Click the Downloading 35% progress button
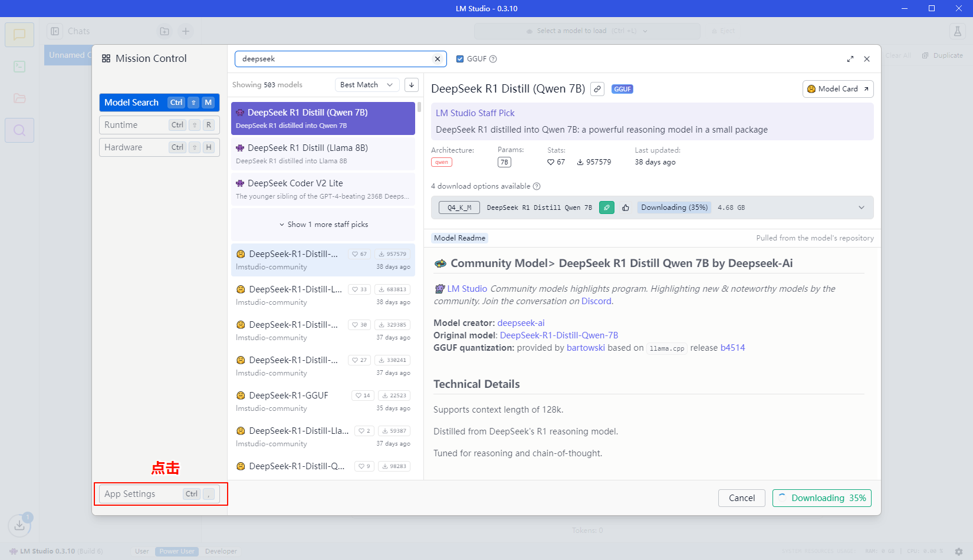 (821, 498)
